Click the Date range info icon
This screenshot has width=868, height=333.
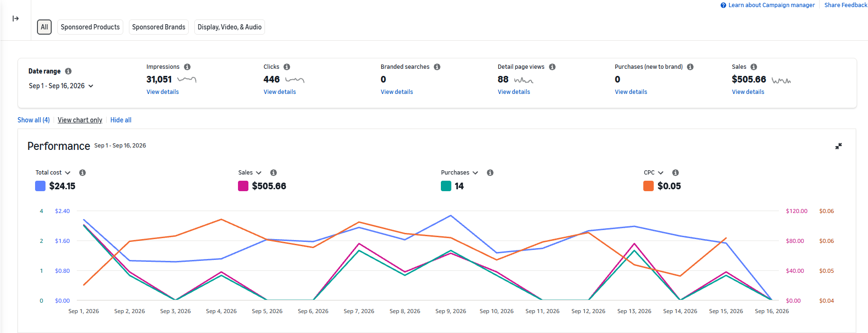pyautogui.click(x=68, y=71)
